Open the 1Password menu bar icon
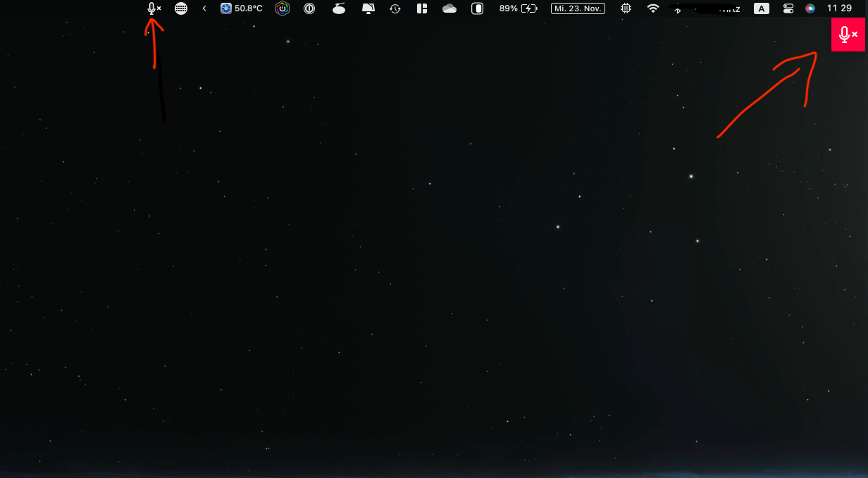The image size is (868, 478). click(309, 8)
